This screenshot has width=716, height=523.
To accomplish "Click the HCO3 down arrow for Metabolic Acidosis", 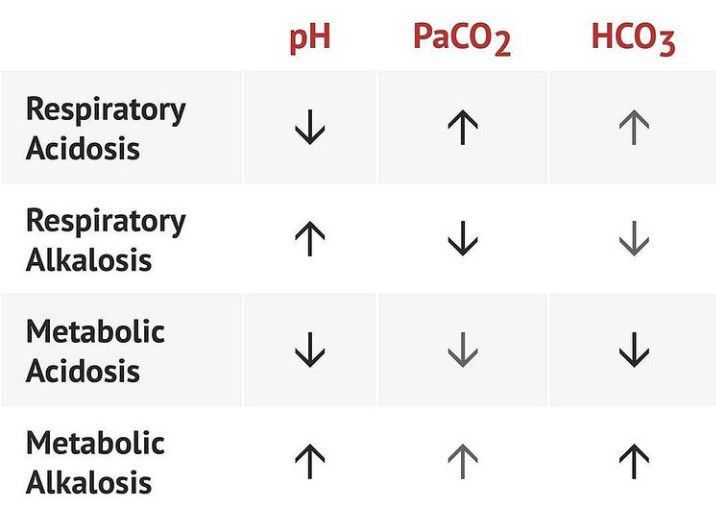I will (634, 350).
